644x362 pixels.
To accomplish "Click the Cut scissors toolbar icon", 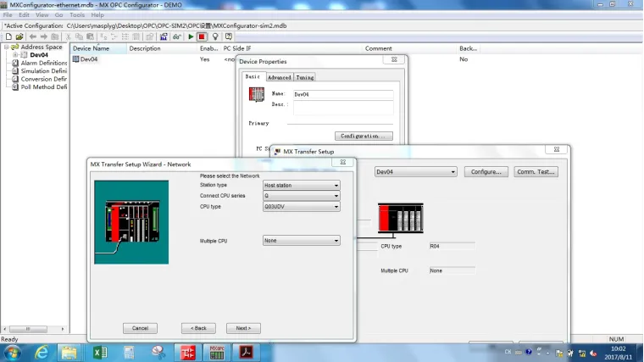I will [68, 36].
